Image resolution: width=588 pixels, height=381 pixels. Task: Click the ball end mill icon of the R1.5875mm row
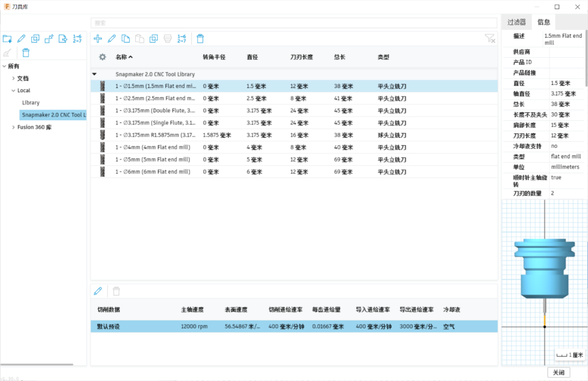103,135
